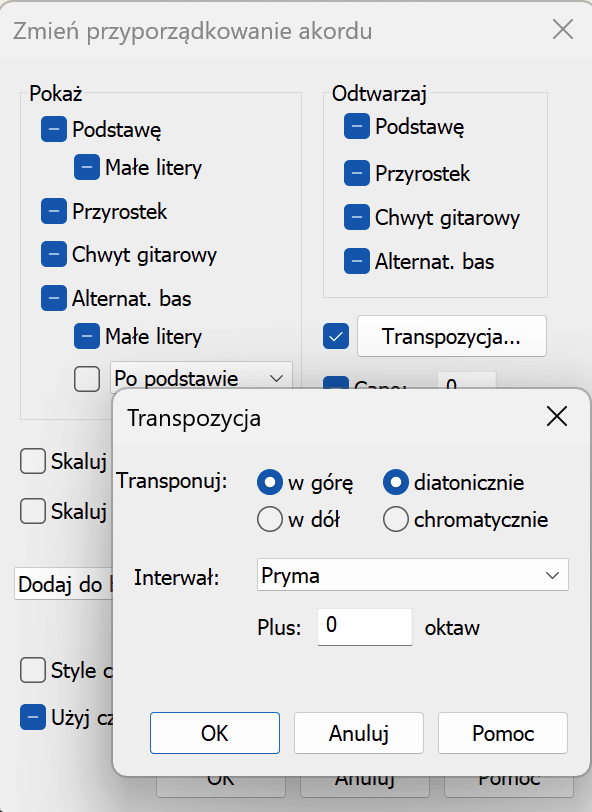
Task: Close the Transpozycja dialog
Action: coord(557,416)
